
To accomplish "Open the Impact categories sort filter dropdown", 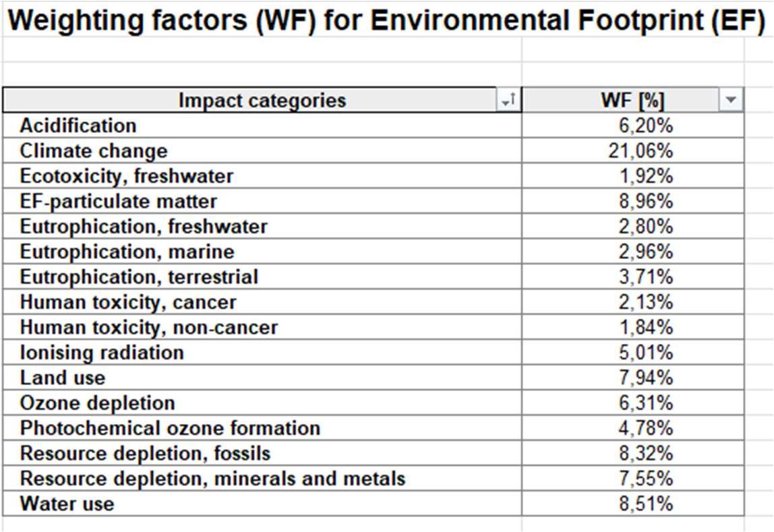I will coord(508,100).
